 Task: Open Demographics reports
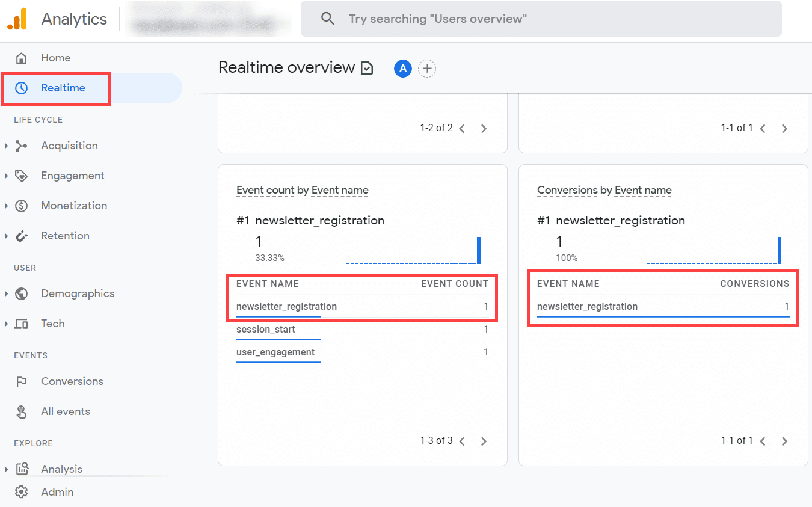coord(78,293)
